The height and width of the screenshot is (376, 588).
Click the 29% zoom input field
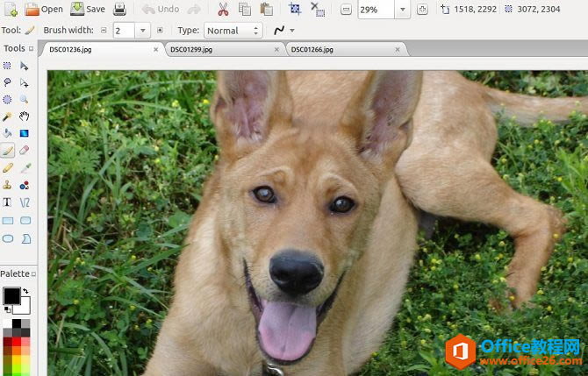[376, 10]
